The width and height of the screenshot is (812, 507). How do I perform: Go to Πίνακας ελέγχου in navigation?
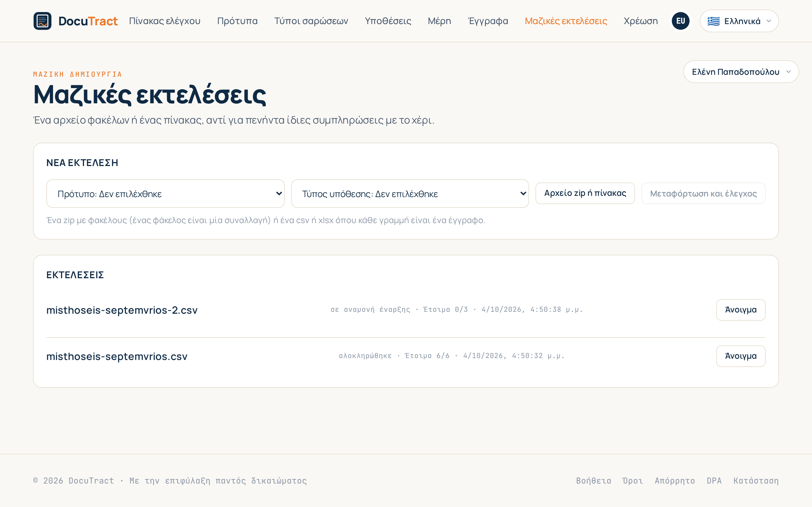(x=165, y=21)
